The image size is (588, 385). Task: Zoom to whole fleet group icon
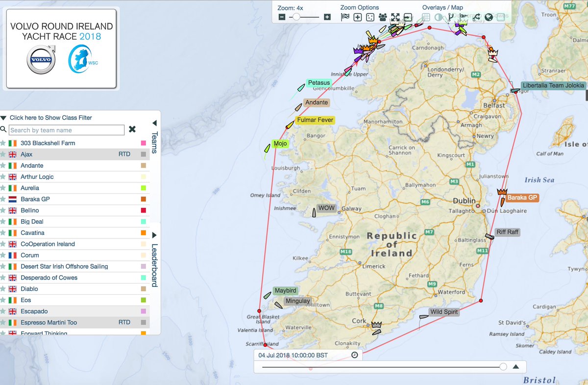[x=383, y=17]
